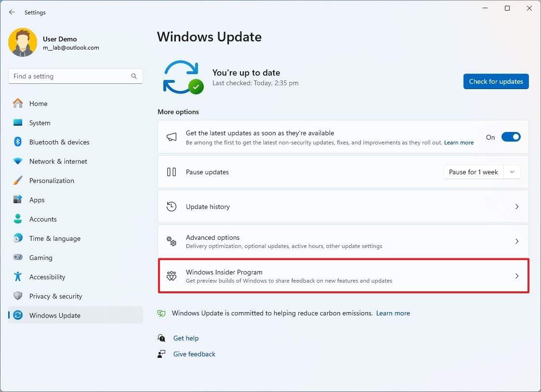Open Learn more about latest updates

(x=459, y=143)
